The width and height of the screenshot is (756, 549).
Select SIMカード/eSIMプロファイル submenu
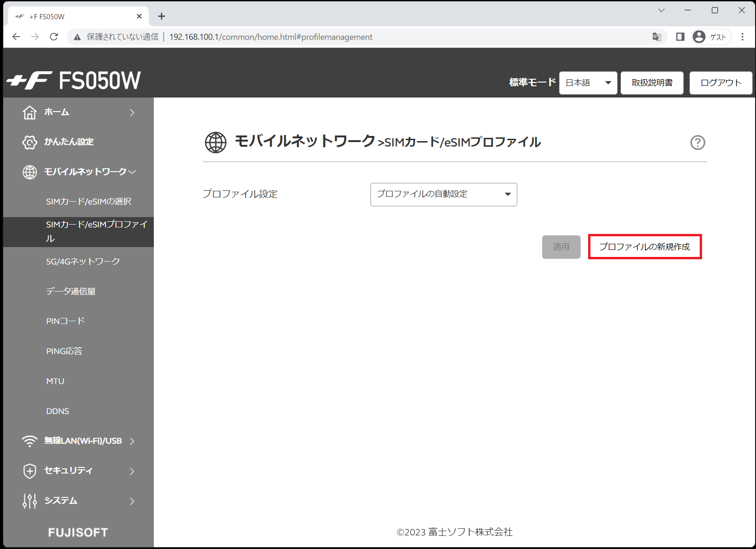pos(78,232)
